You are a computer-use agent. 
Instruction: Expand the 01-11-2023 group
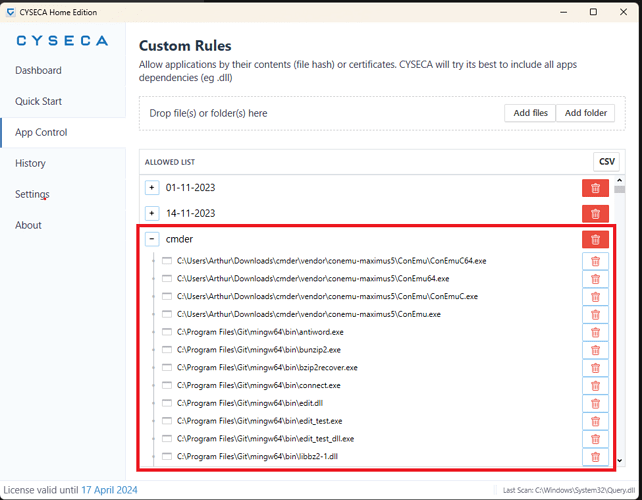click(152, 187)
